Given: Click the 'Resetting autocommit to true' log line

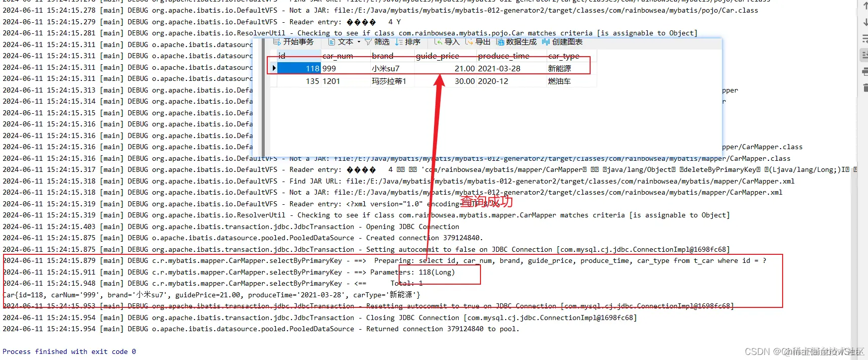Looking at the screenshot, I should click(368, 306).
